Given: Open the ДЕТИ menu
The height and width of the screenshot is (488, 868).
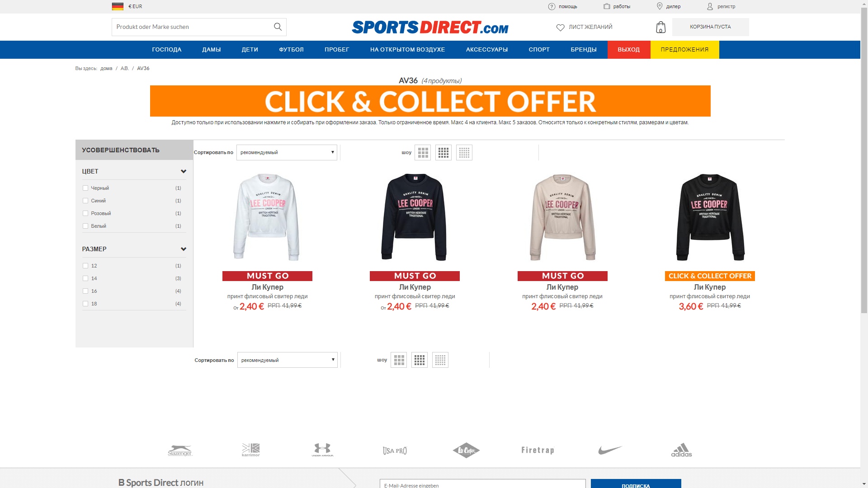Looking at the screenshot, I should click(x=250, y=50).
